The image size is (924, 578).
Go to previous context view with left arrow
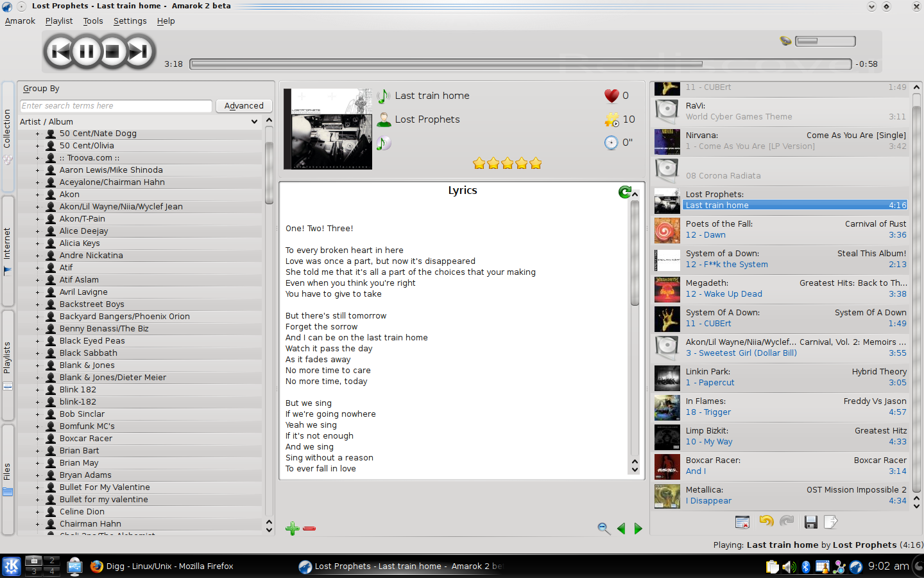[x=621, y=529]
